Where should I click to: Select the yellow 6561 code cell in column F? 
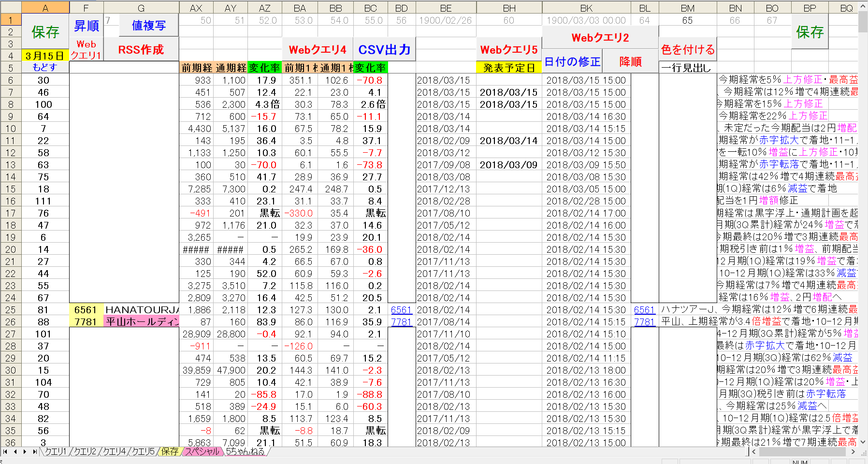point(86,310)
